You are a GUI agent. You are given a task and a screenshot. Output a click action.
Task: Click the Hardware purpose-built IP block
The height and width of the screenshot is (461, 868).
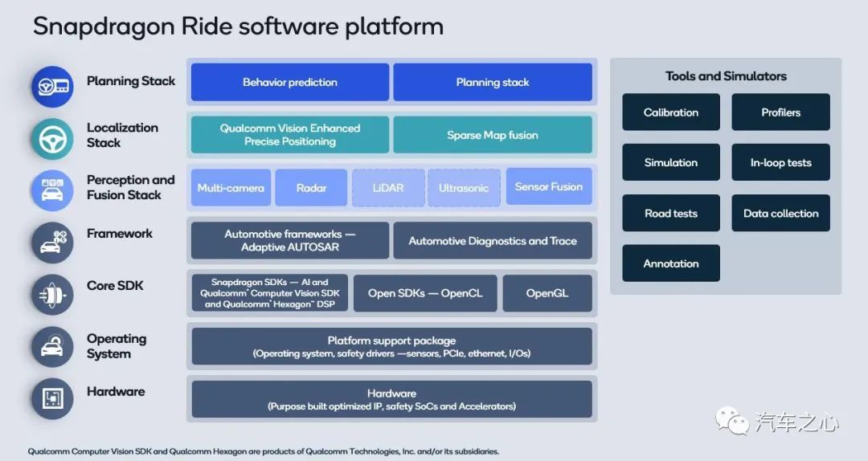coord(392,399)
